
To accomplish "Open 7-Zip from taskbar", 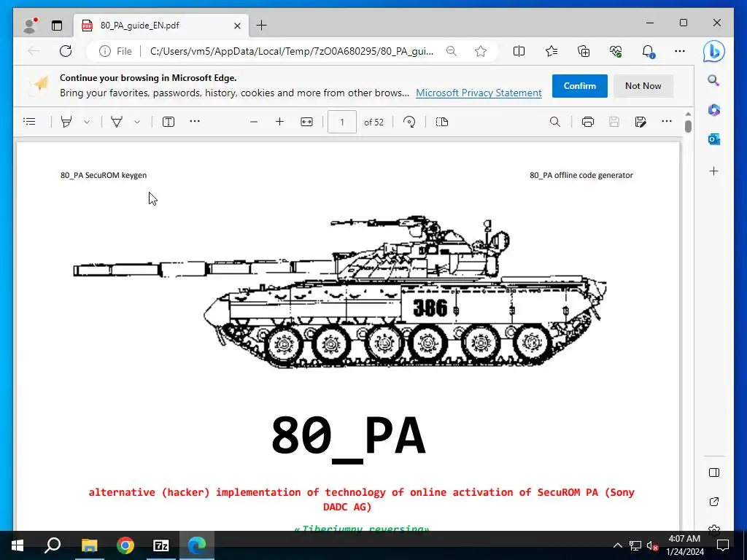I will (161, 545).
